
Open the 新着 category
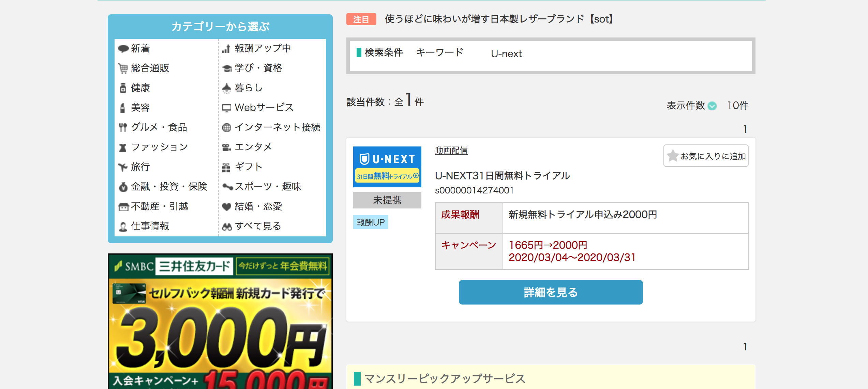click(x=140, y=48)
